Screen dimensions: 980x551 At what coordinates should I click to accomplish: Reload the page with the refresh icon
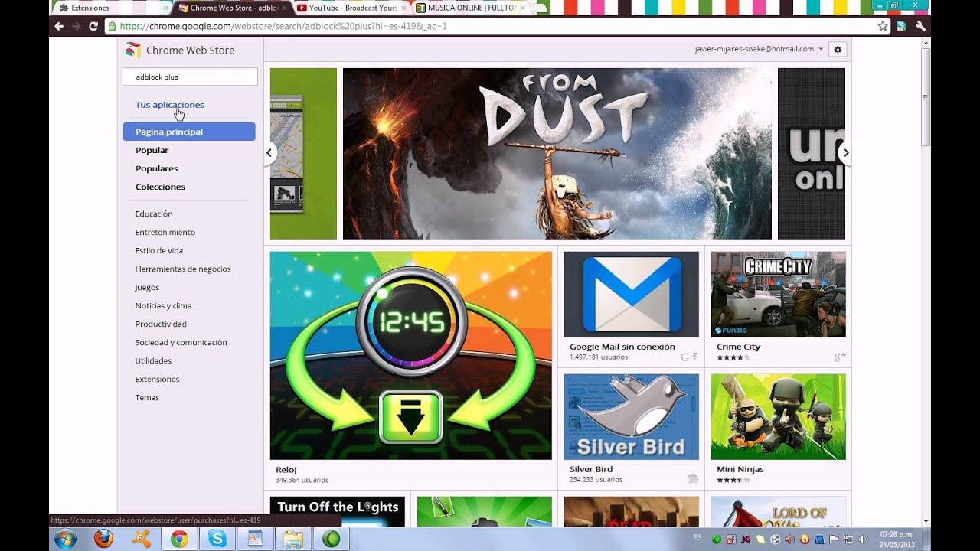93,26
